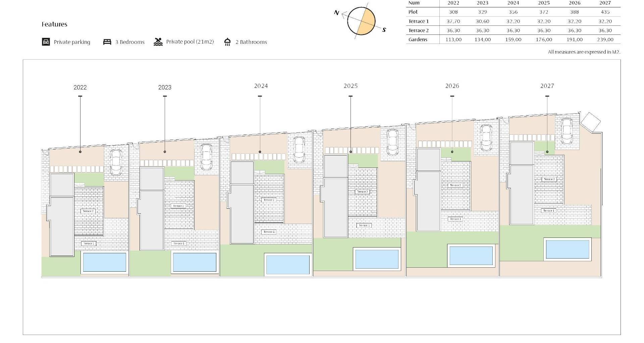This screenshot has height=343, width=644.
Task: Click the parked car on plot 2025
Action: (x=392, y=142)
